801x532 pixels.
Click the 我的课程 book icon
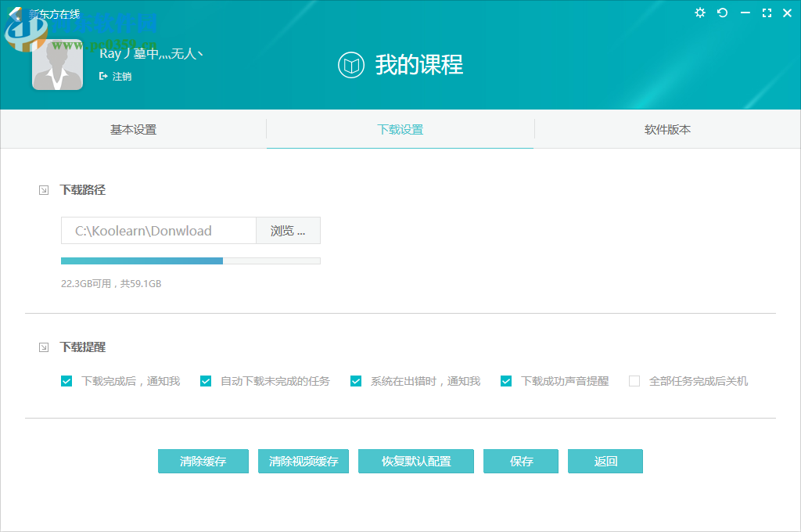click(351, 66)
